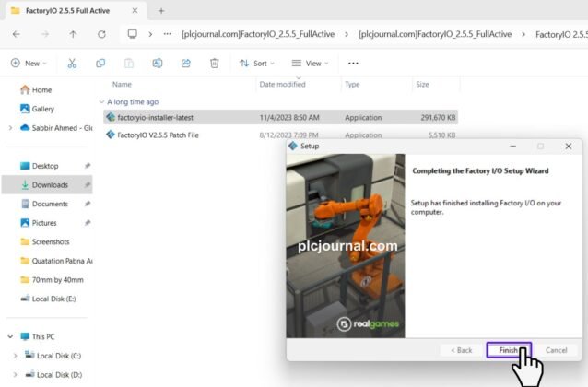
Task: Click the Finish button in Setup wizard
Action: coord(508,350)
